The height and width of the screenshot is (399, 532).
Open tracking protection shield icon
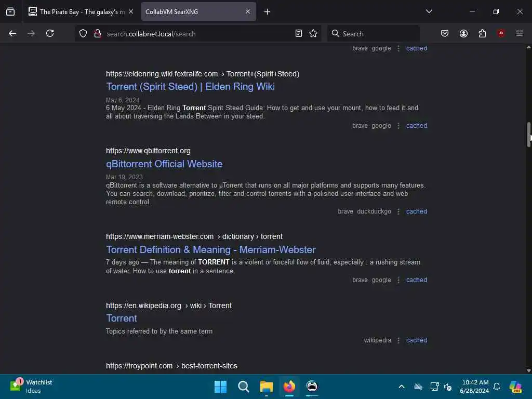(x=83, y=34)
